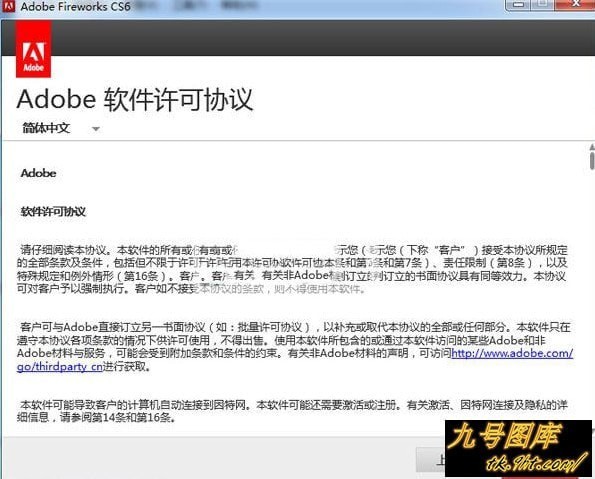Click the scrollbar up arrow
This screenshot has height=479, width=595.
[x=592, y=147]
